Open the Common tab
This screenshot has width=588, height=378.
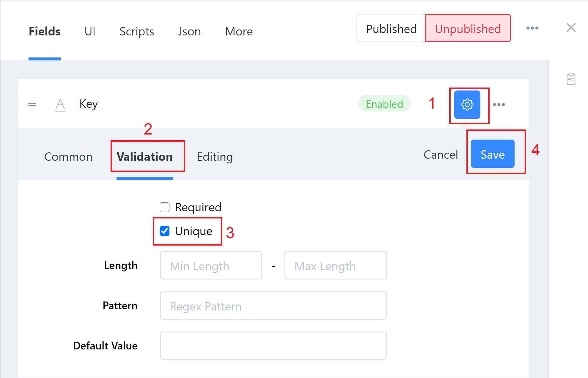coord(68,157)
